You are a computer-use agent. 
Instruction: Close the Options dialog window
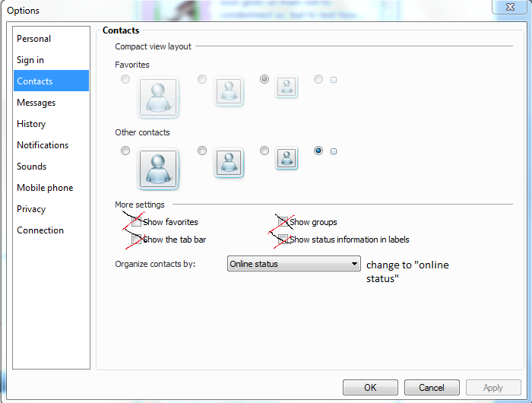click(x=510, y=7)
